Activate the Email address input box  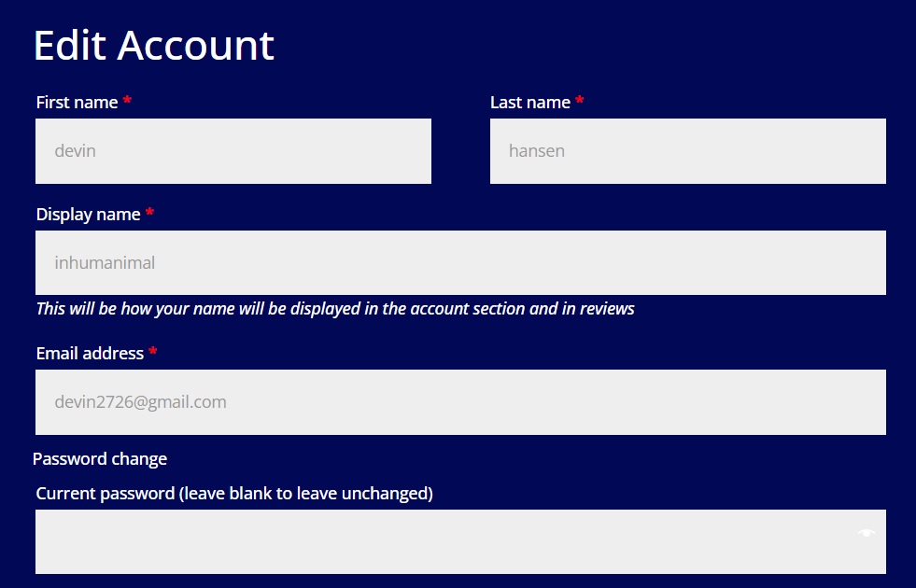pos(460,402)
